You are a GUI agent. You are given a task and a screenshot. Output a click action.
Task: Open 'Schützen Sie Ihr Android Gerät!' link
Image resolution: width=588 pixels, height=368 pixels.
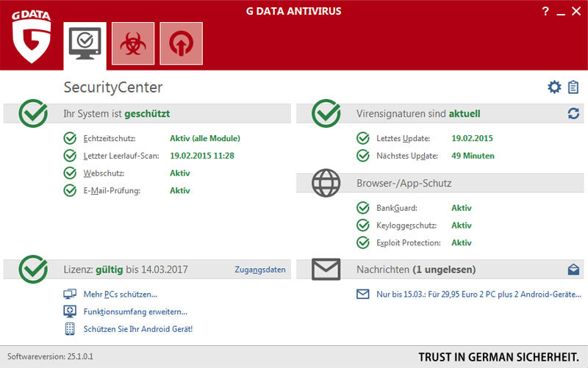137,328
